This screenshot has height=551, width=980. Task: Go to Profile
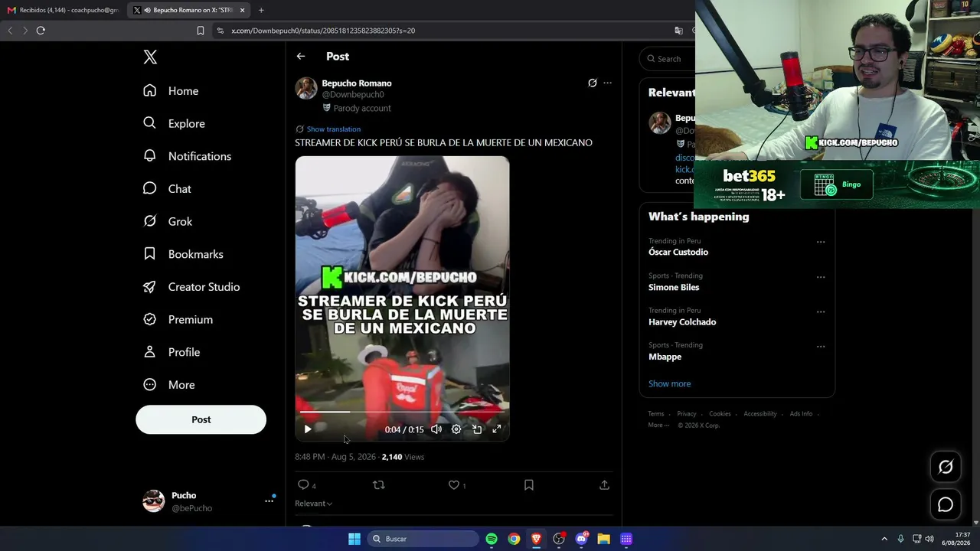point(171,352)
